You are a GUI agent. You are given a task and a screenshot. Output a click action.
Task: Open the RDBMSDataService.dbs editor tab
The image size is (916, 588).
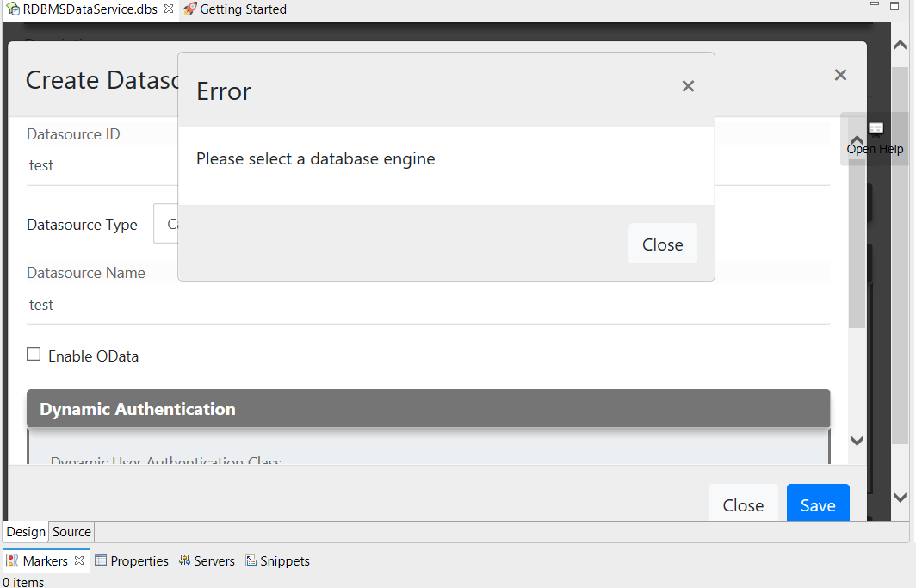click(x=90, y=9)
